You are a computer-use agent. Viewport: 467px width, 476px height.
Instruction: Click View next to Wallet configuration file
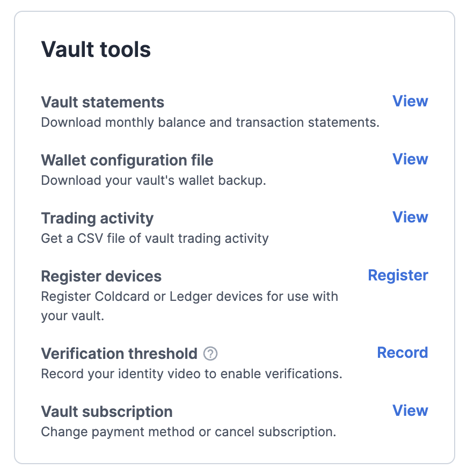coord(410,159)
